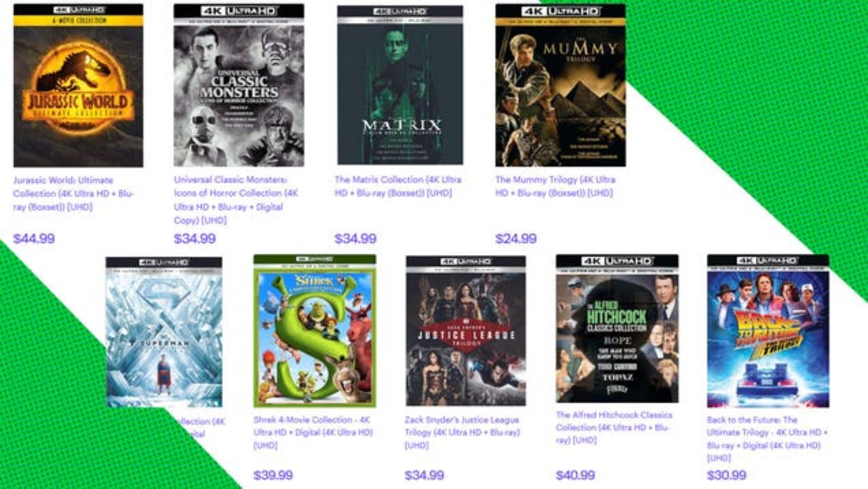Select the Universal Classic Monsters cover image
This screenshot has width=868, height=489.
click(239, 85)
